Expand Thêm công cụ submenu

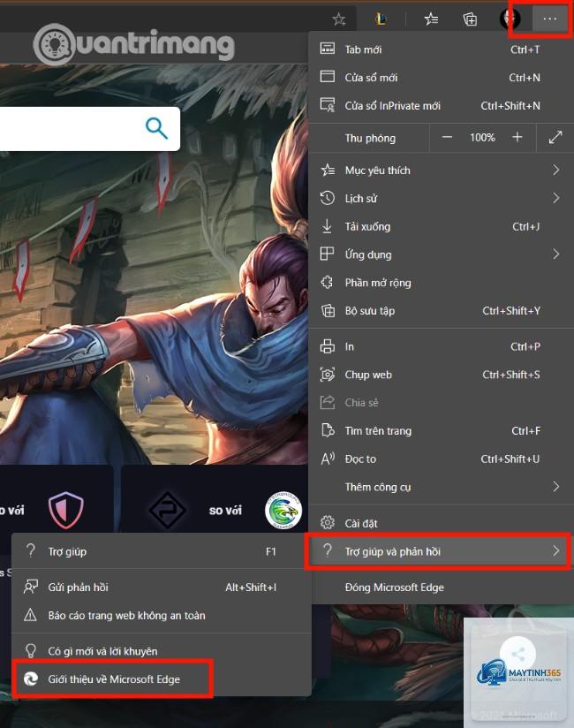(441, 487)
